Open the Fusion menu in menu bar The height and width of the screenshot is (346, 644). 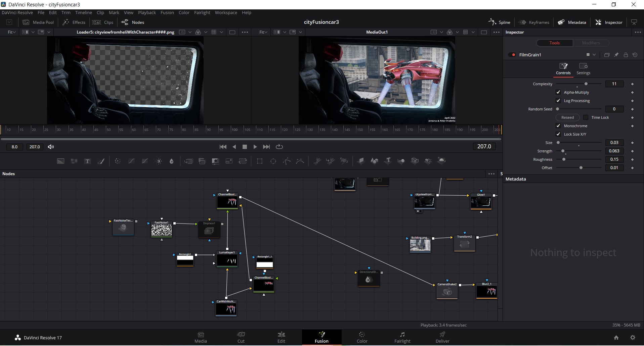coord(167,12)
